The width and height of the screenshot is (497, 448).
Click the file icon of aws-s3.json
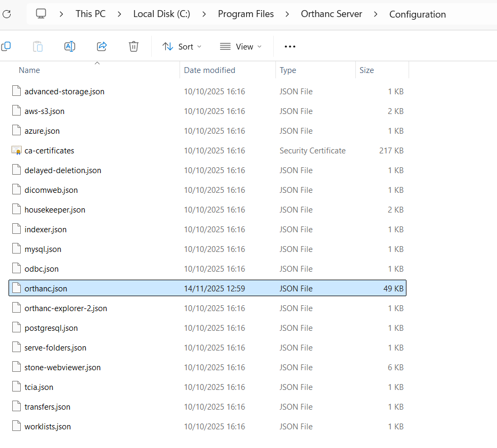(x=17, y=111)
